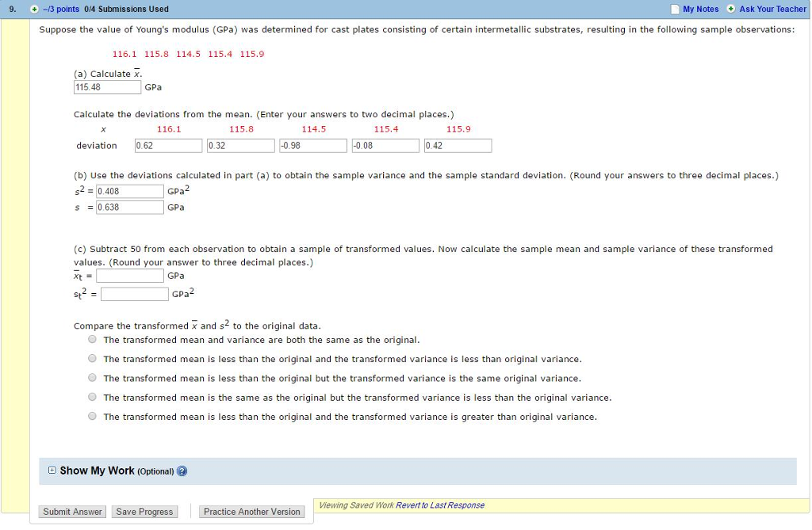Click the st² answer input field
Viewport: 812px width, 530px height.
click(134, 293)
